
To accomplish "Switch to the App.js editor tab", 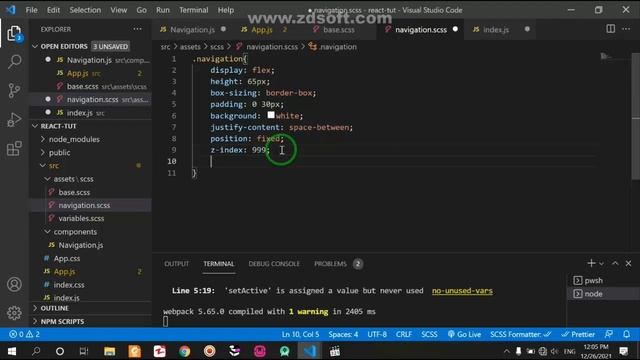I will click(262, 29).
